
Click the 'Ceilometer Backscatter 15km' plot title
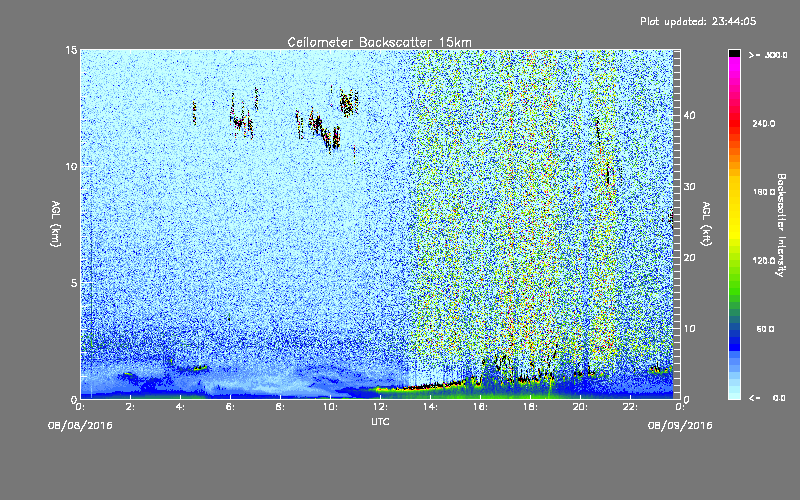click(379, 42)
